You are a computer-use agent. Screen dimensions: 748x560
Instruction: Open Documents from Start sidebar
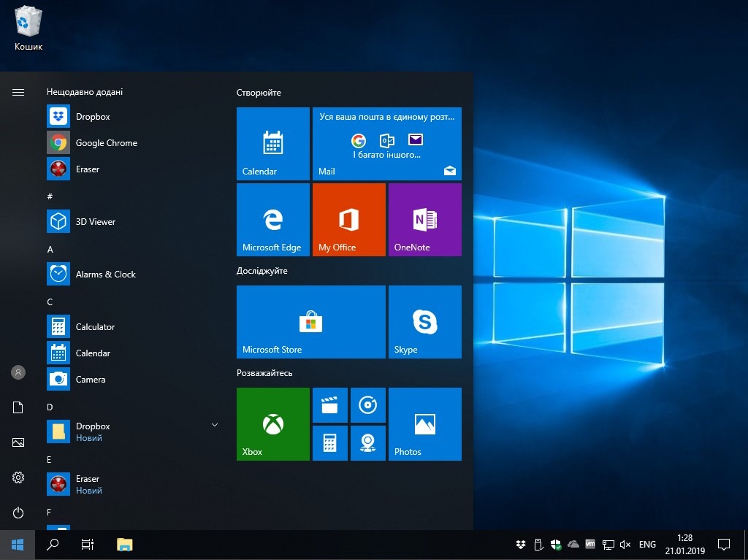[18, 407]
